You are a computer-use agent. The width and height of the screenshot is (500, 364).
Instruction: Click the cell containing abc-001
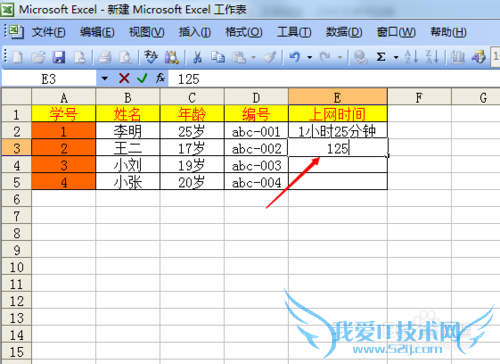pos(256,131)
